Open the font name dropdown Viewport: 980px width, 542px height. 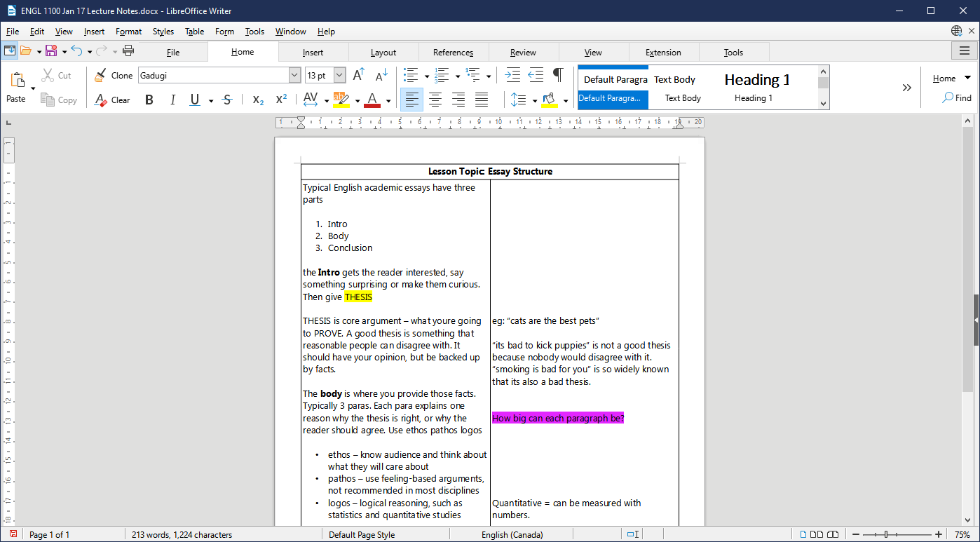(295, 75)
